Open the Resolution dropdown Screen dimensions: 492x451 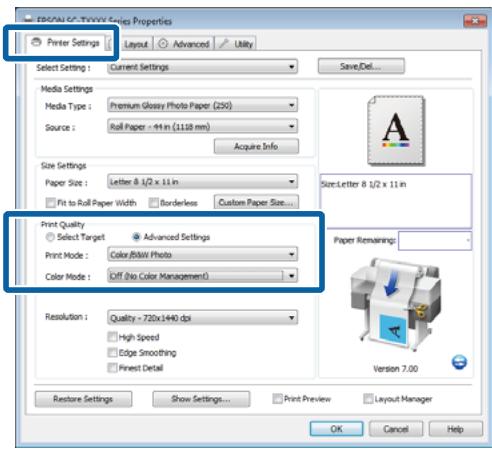202,318
